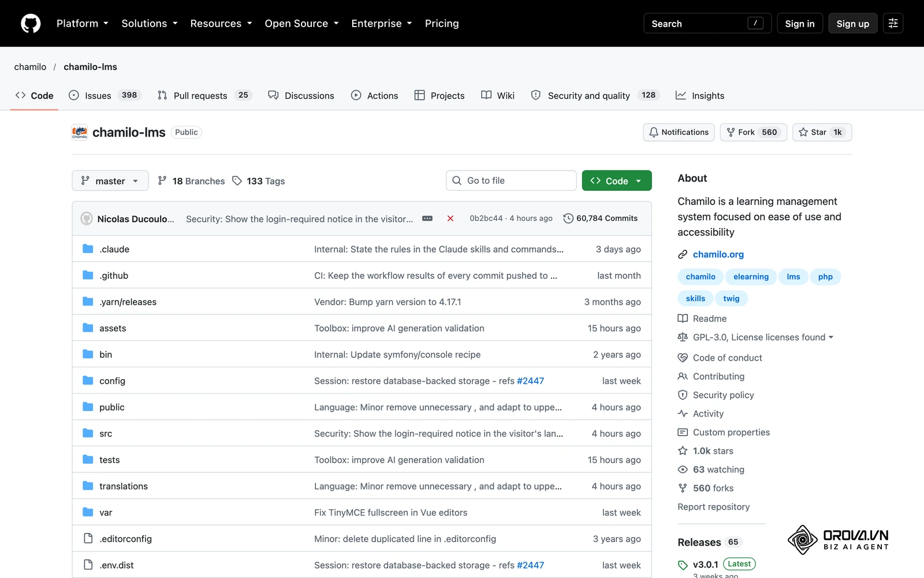
Task: Click the failed check red X icon
Action: (x=450, y=218)
